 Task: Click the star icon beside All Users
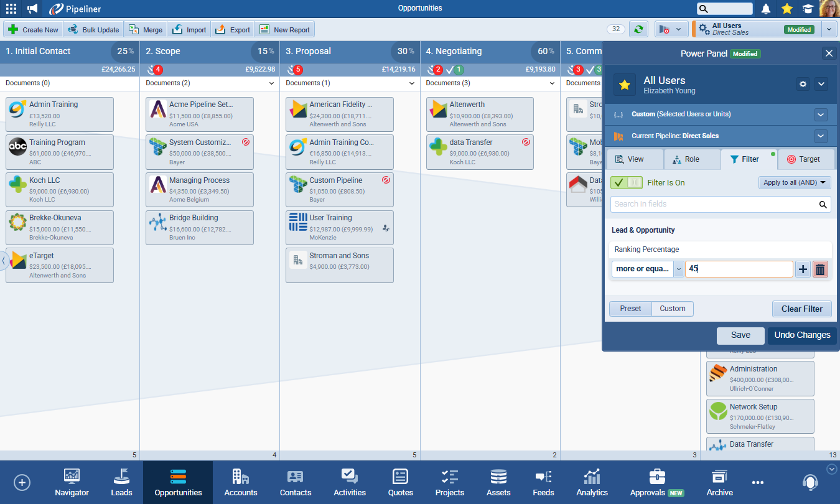tap(625, 85)
